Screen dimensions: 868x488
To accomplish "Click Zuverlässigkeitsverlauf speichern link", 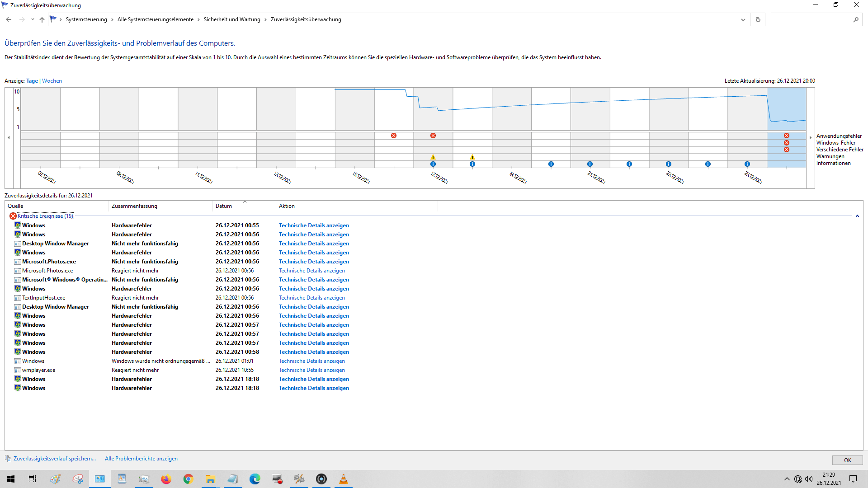I will [55, 459].
